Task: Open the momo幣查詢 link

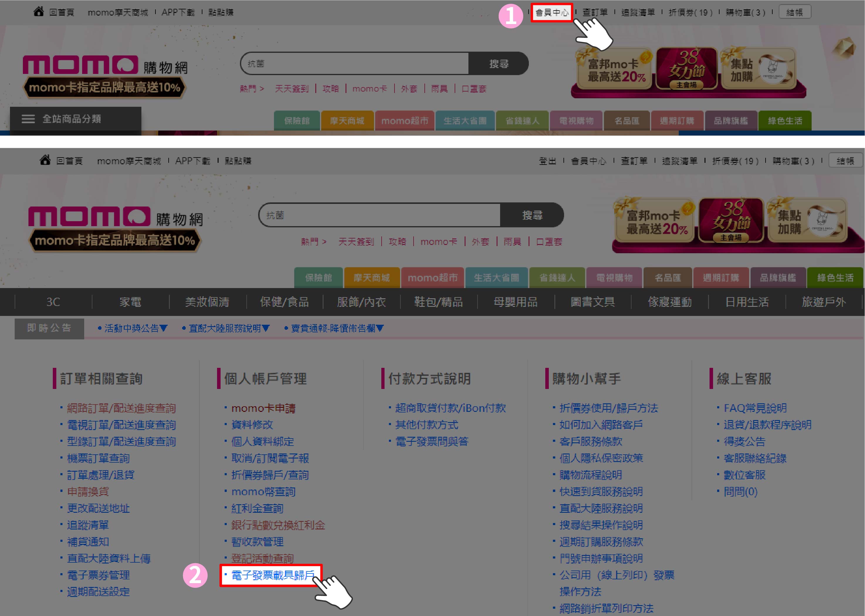Action: pyautogui.click(x=263, y=492)
